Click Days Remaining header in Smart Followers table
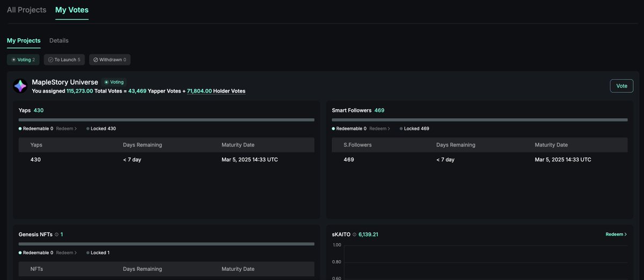644x280 pixels. point(456,145)
